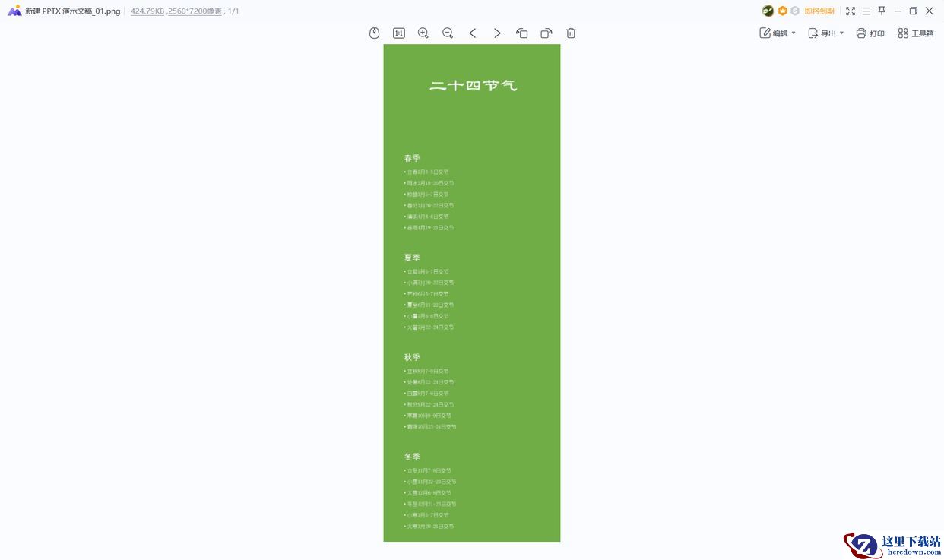Click the 谷雨4月19-21日交节 line

pos(429,228)
